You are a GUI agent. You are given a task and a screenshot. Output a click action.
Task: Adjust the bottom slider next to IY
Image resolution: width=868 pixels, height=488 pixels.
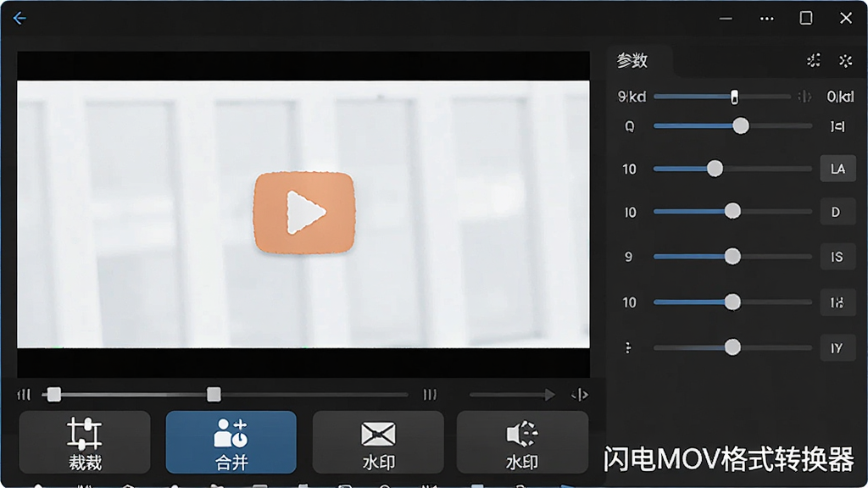pos(732,347)
